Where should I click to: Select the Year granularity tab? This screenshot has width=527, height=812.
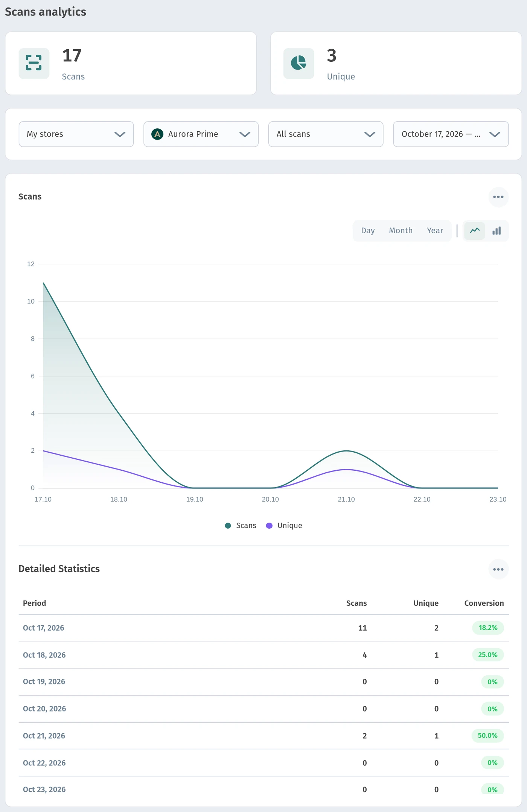(435, 231)
